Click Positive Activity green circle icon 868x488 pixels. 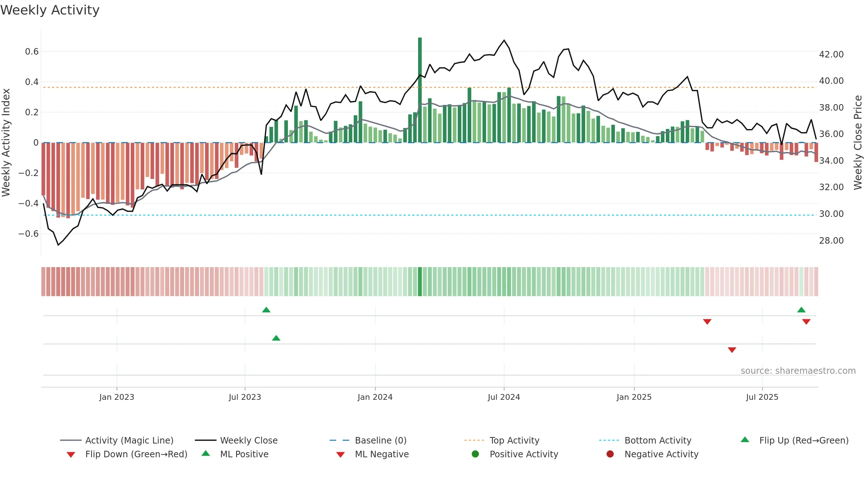pos(475,454)
